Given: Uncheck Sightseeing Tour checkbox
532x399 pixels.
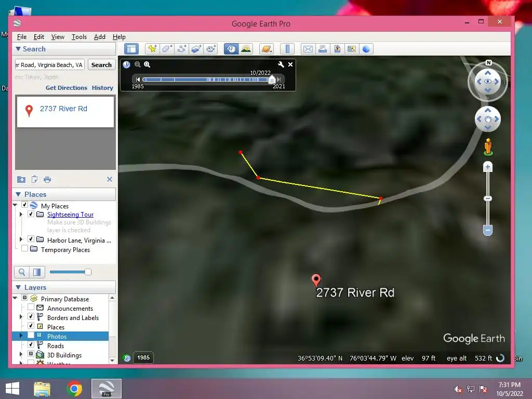Looking at the screenshot, I should [31, 214].
